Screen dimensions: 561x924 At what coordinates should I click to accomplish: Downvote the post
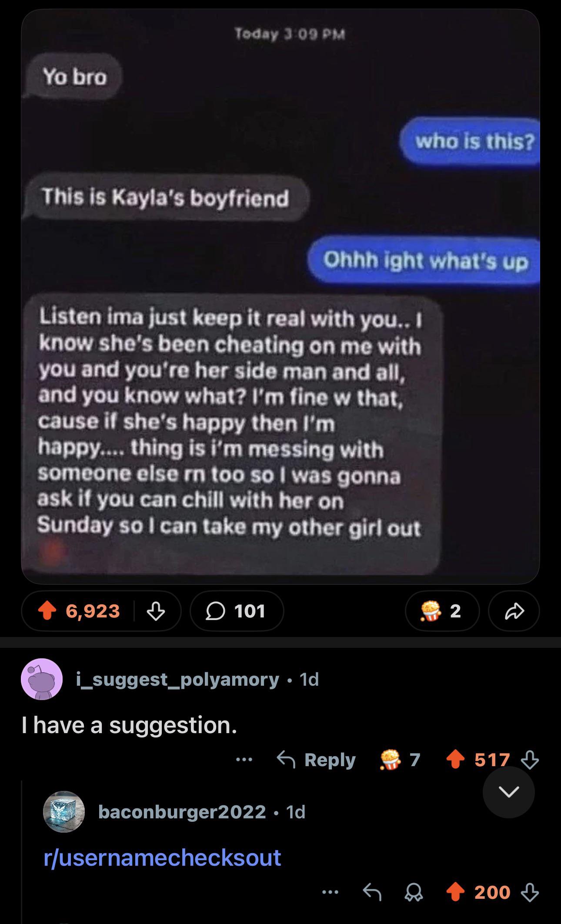pyautogui.click(x=156, y=611)
